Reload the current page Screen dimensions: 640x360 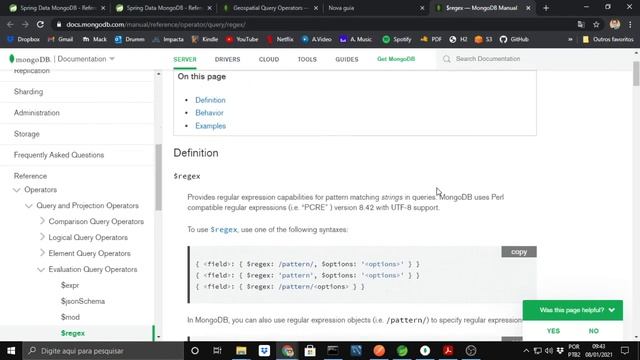coord(40,24)
